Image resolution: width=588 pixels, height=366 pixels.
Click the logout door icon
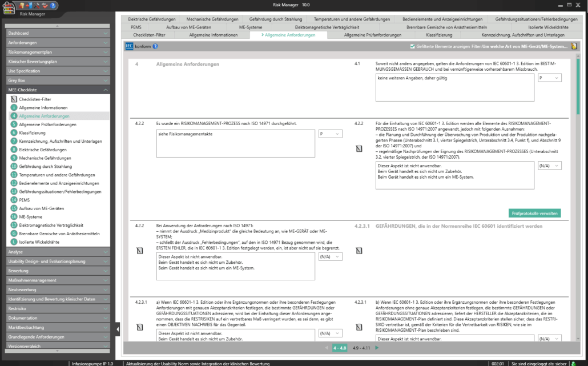[29, 5]
